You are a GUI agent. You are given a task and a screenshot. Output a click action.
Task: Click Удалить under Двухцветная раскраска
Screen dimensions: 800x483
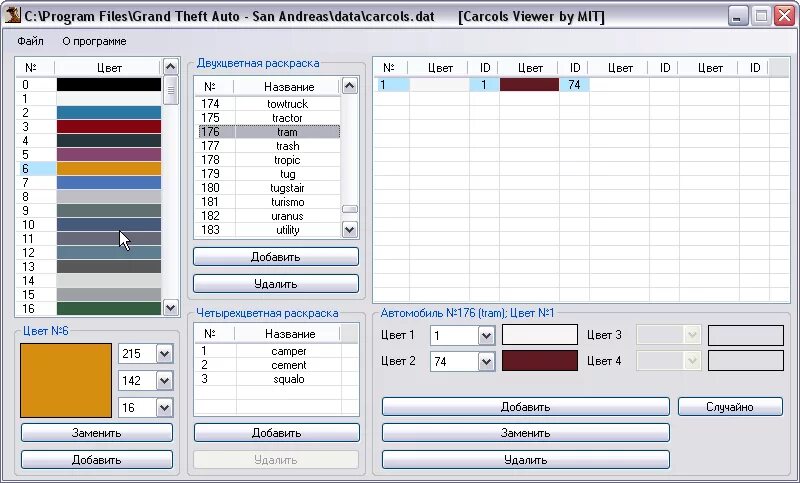point(276,284)
